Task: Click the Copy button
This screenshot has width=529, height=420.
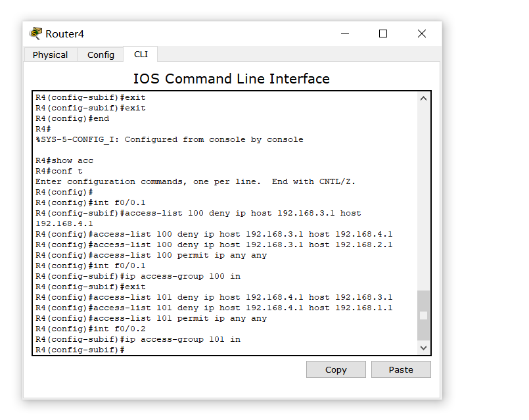Action: tap(336, 369)
